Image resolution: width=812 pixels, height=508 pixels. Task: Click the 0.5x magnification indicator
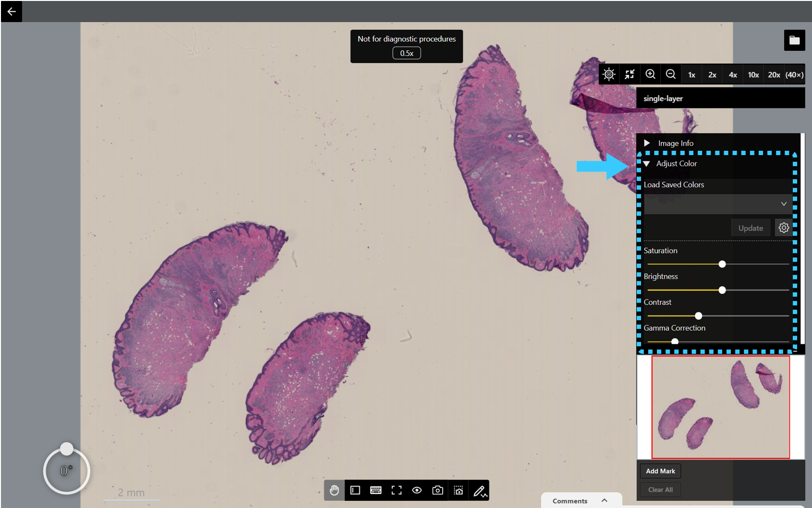tap(407, 53)
